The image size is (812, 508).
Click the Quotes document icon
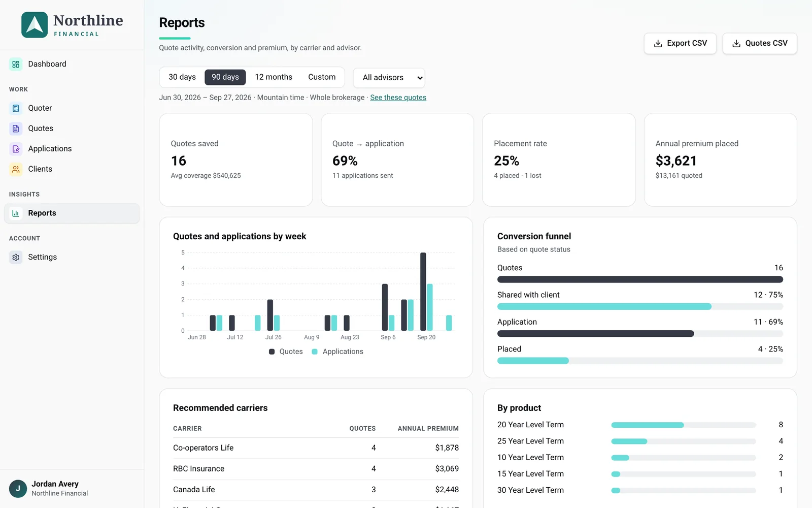click(x=16, y=129)
